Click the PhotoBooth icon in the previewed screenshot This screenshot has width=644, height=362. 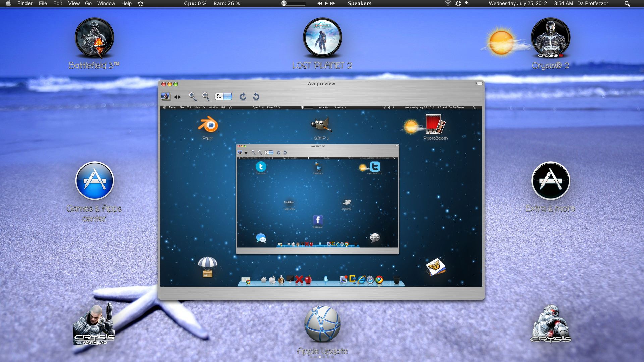coord(435,124)
